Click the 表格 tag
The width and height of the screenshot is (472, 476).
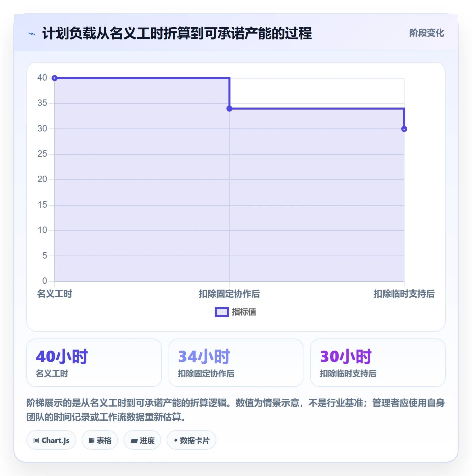tap(100, 440)
